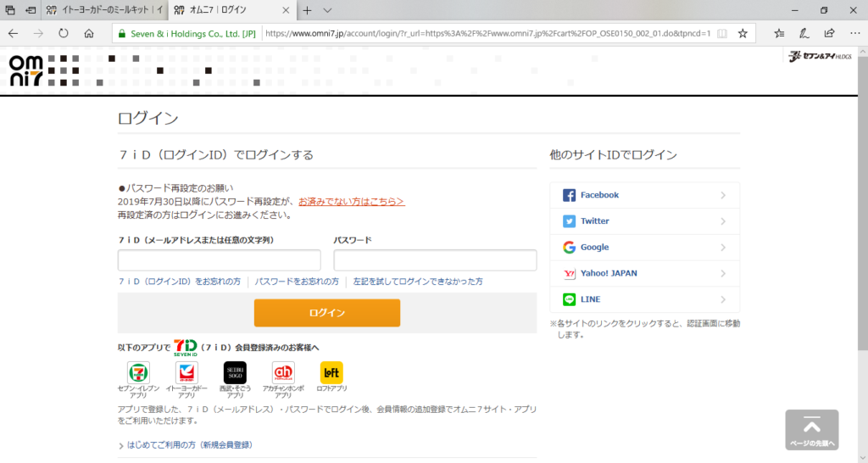
Task: Go to browser home page
Action: [88, 33]
